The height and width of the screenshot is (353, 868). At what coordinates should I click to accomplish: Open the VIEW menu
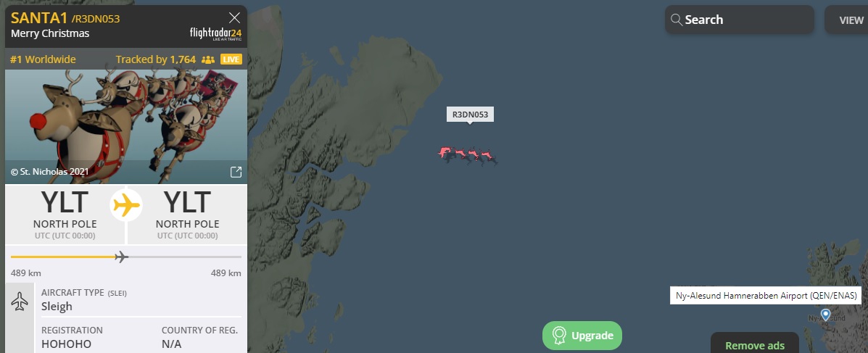pos(847,20)
